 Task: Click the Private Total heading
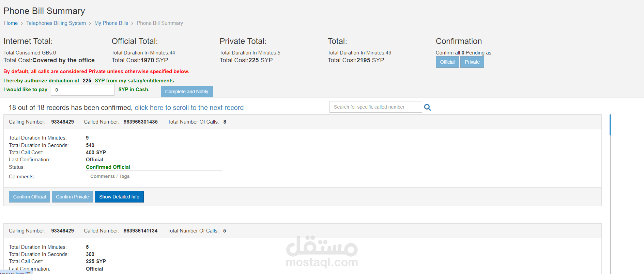(x=243, y=41)
